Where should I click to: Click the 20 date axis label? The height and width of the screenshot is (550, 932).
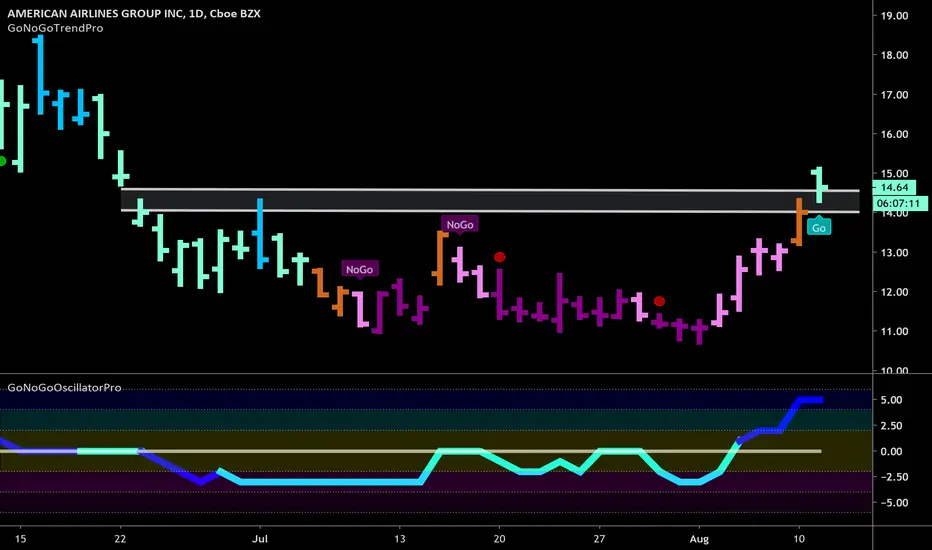click(x=499, y=539)
